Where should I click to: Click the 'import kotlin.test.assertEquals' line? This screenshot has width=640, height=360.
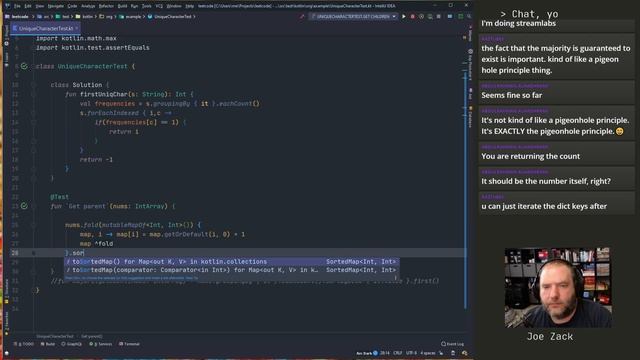[93, 48]
